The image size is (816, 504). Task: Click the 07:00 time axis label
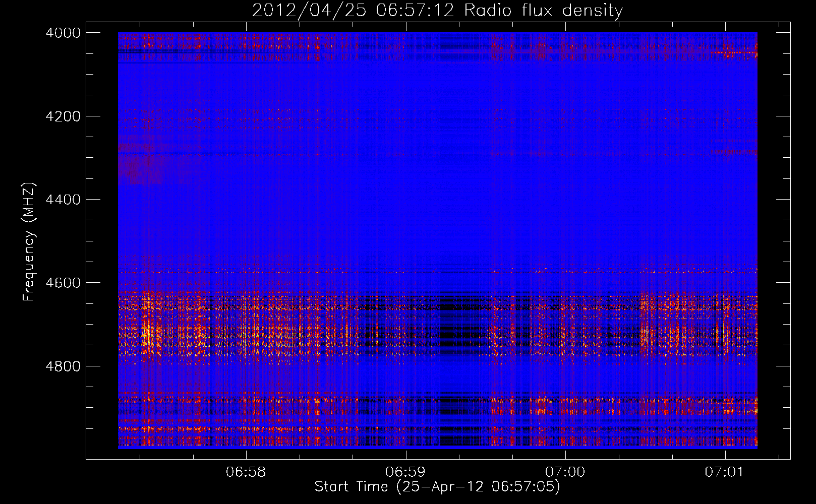click(x=565, y=472)
